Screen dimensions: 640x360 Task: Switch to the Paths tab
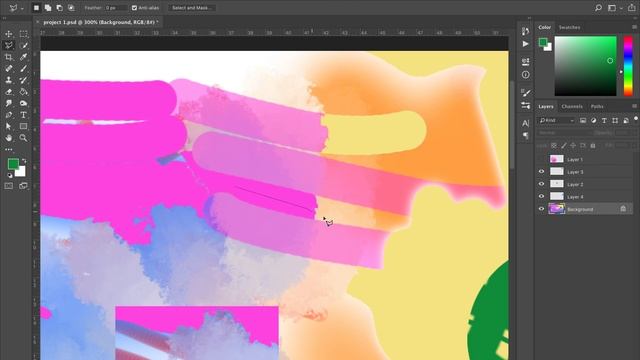click(597, 107)
